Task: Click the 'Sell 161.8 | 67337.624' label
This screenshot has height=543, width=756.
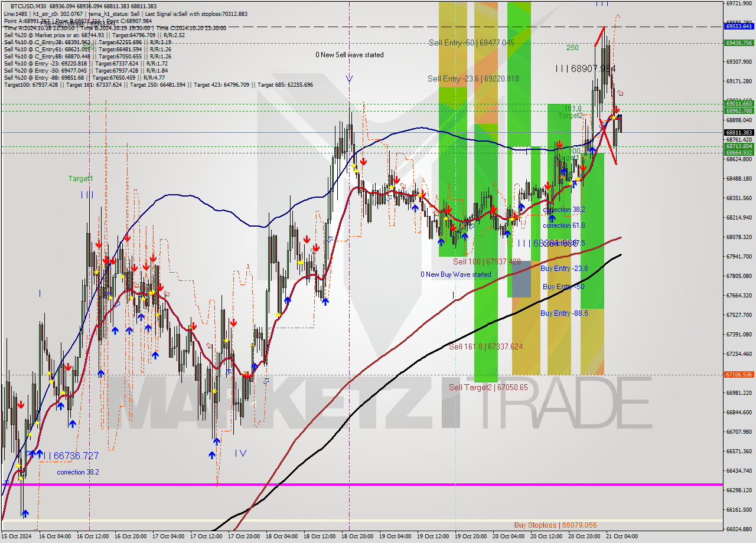Action: coord(485,346)
